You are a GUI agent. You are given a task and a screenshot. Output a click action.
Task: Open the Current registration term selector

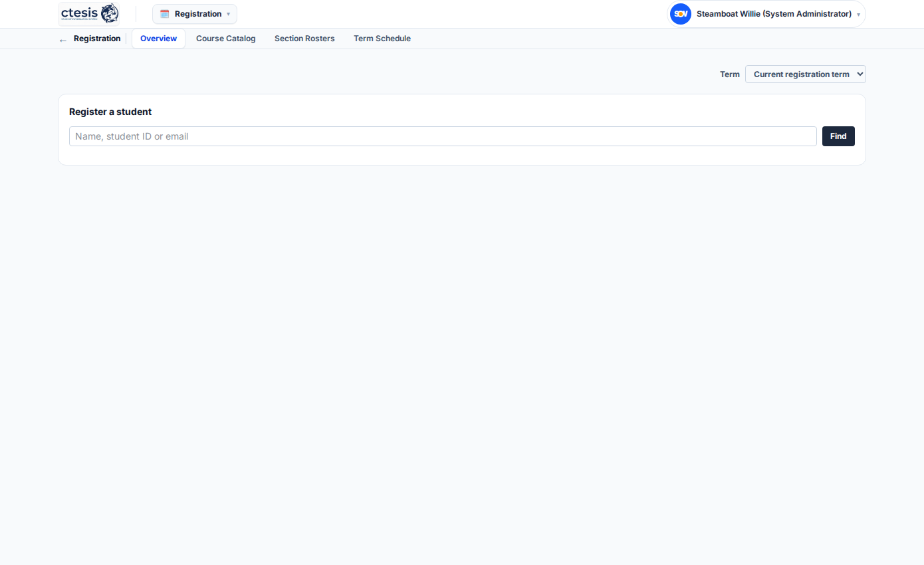[806, 74]
